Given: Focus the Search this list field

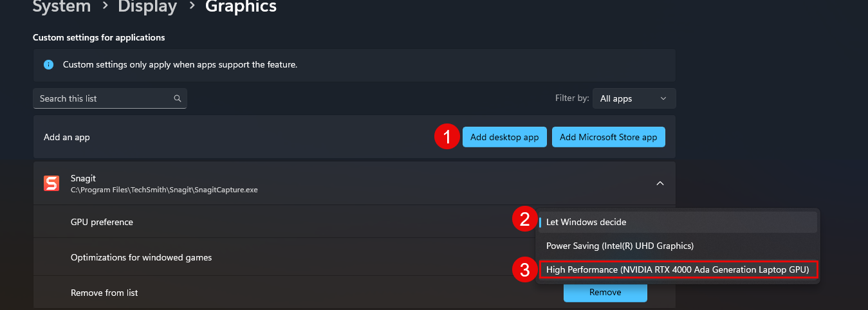Looking at the screenshot, I should 103,98.
